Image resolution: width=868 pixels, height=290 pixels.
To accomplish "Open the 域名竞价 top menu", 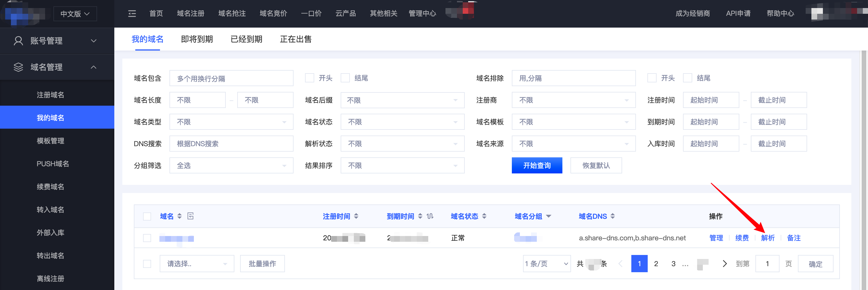I will [x=273, y=13].
